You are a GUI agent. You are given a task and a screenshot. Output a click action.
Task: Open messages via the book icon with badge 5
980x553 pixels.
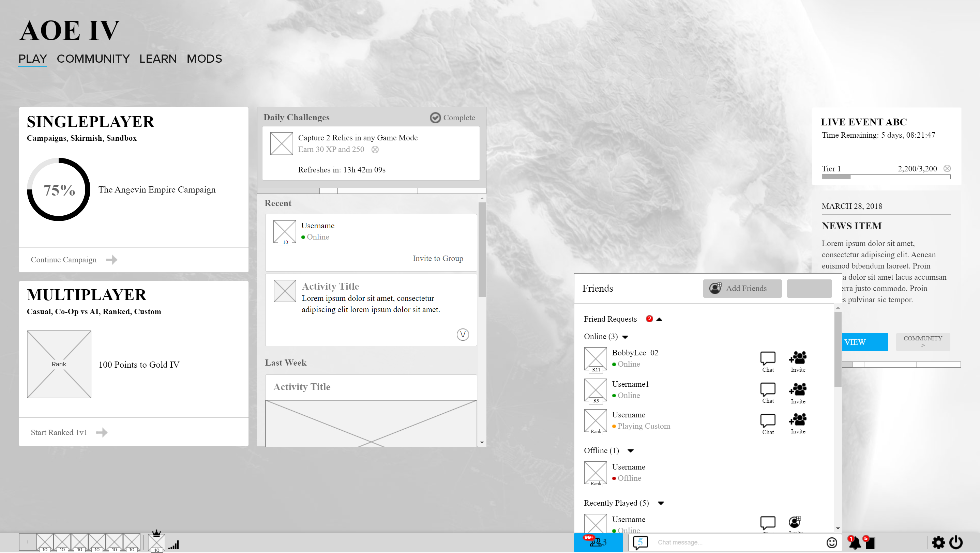(871, 542)
